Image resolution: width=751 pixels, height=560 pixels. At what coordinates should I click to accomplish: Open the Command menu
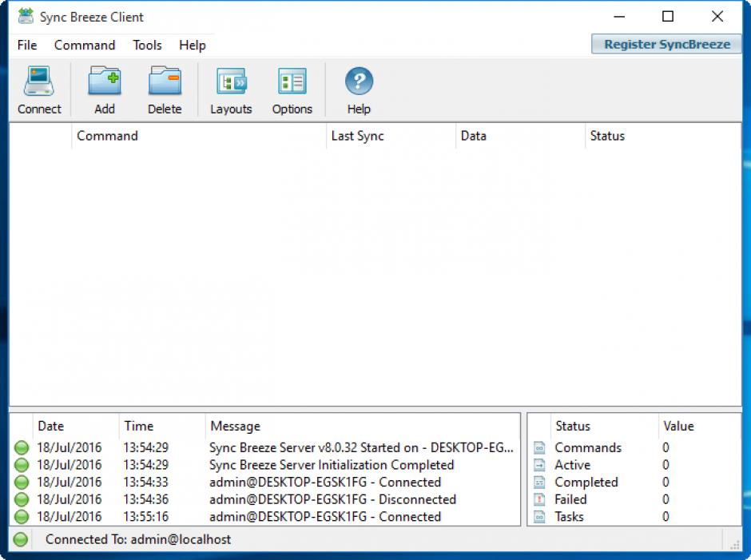tap(85, 46)
